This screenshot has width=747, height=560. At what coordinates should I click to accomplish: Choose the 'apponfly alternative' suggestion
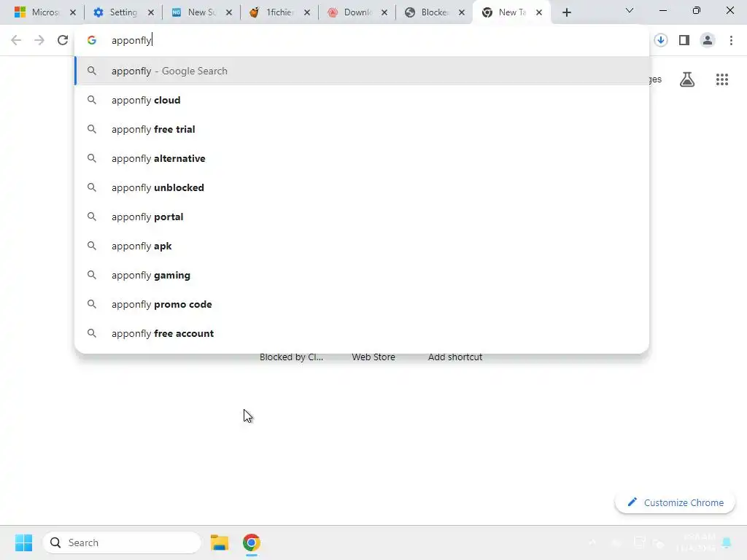(x=362, y=158)
